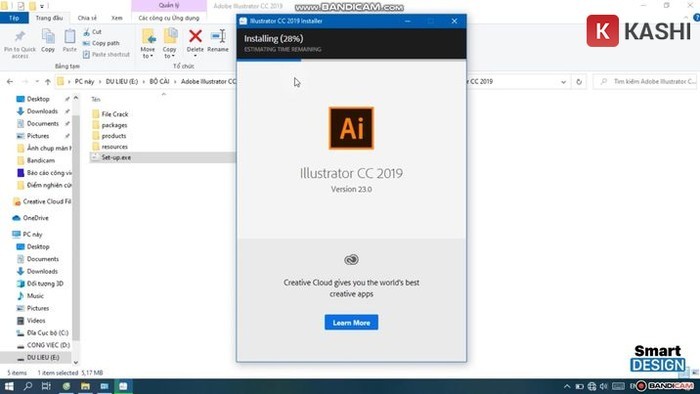700x394 pixels.
Task: Open File Explorer taskbar icon
Action: [85, 386]
